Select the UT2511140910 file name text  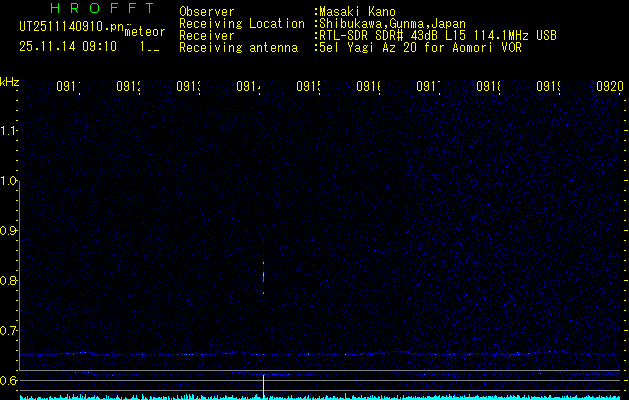pyautogui.click(x=72, y=26)
